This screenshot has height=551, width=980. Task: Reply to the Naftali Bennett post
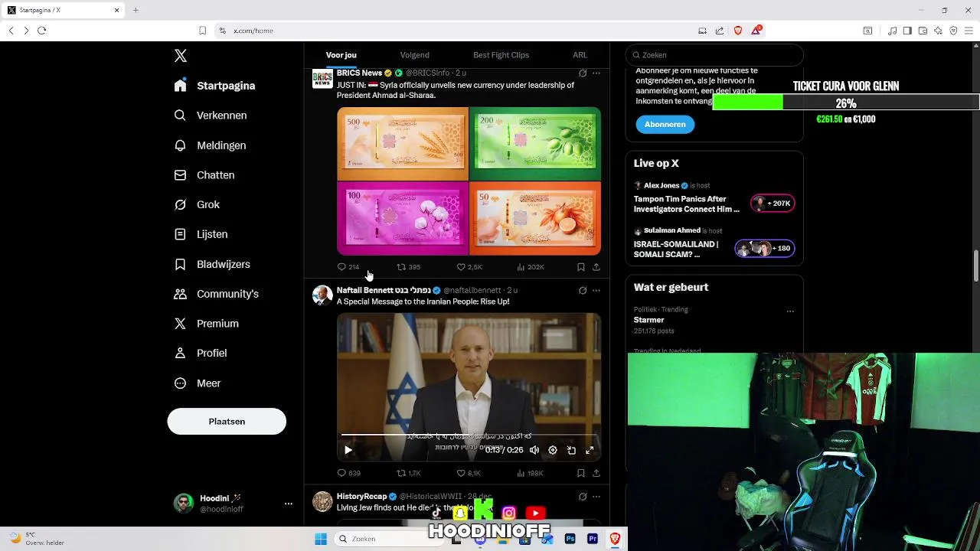pos(348,474)
